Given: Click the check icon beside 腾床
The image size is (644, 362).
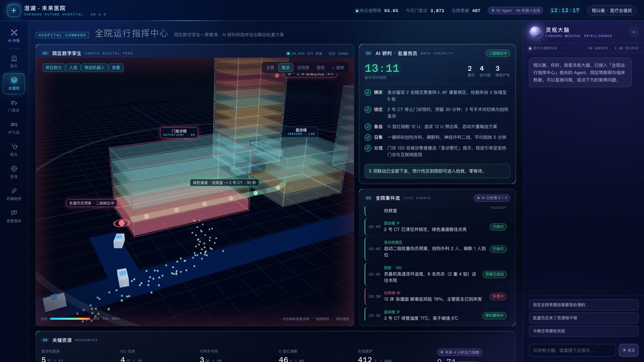Looking at the screenshot, I should [368, 93].
